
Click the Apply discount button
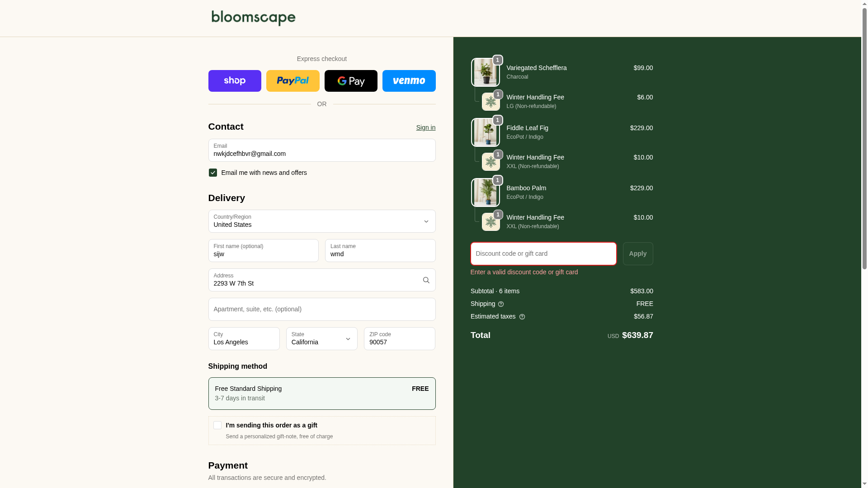click(x=637, y=253)
